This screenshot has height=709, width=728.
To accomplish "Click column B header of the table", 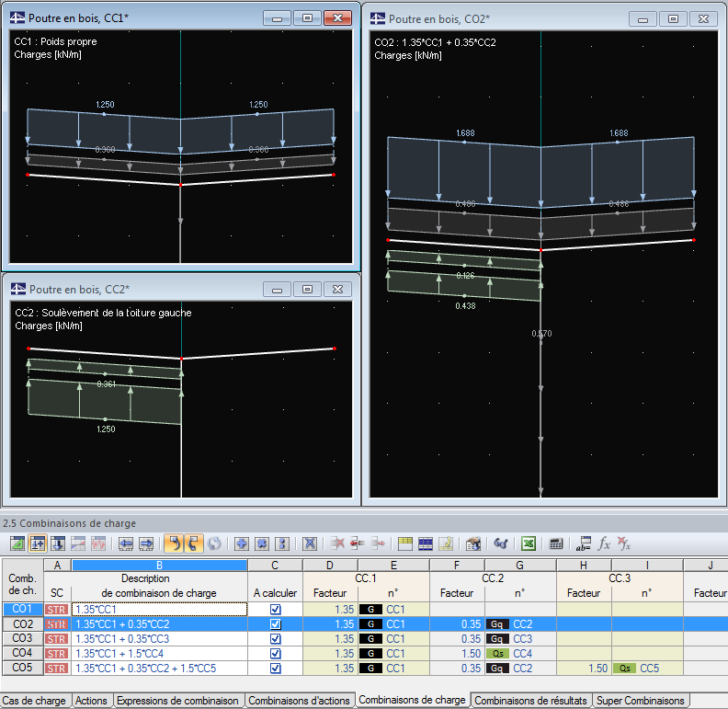I will (x=159, y=565).
